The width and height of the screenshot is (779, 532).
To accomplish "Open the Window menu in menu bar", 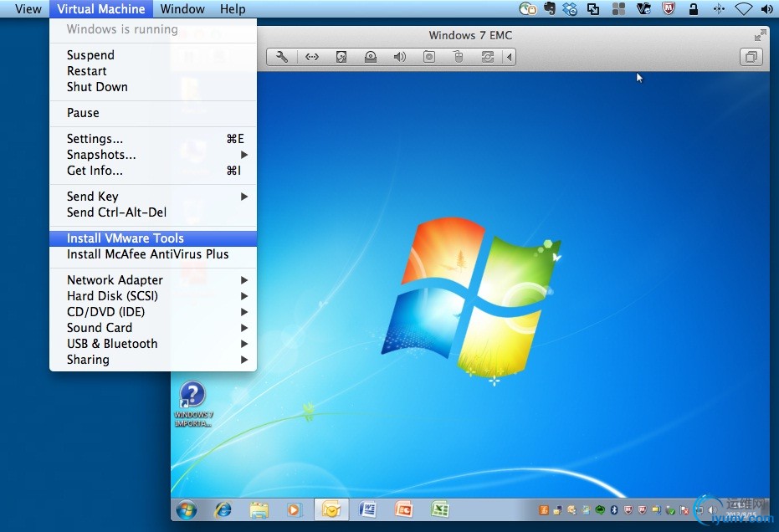I will (182, 9).
